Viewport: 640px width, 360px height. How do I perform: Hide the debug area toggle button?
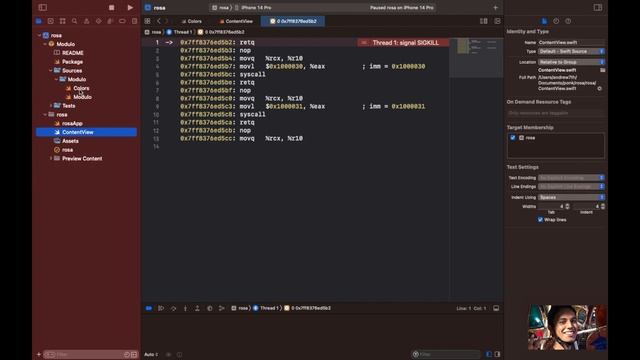(x=496, y=308)
